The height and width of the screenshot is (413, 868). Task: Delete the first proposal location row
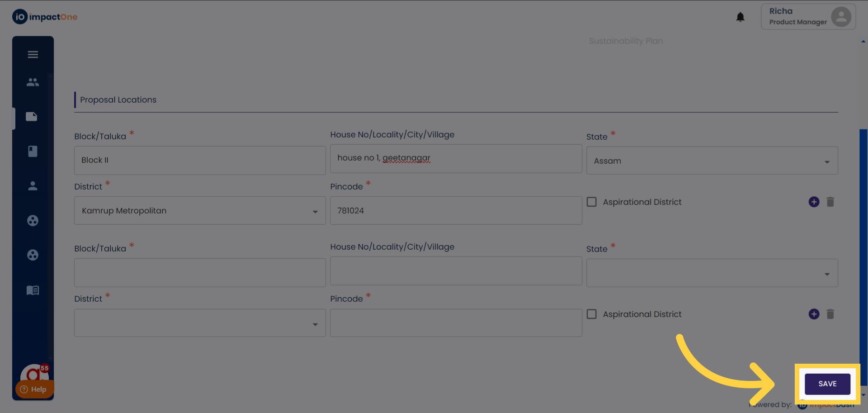[830, 202]
